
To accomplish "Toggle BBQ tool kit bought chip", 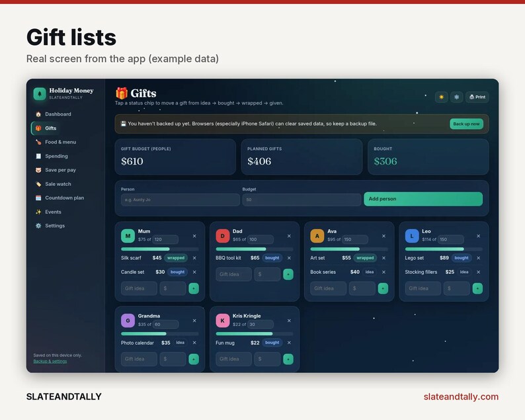I will (x=272, y=258).
